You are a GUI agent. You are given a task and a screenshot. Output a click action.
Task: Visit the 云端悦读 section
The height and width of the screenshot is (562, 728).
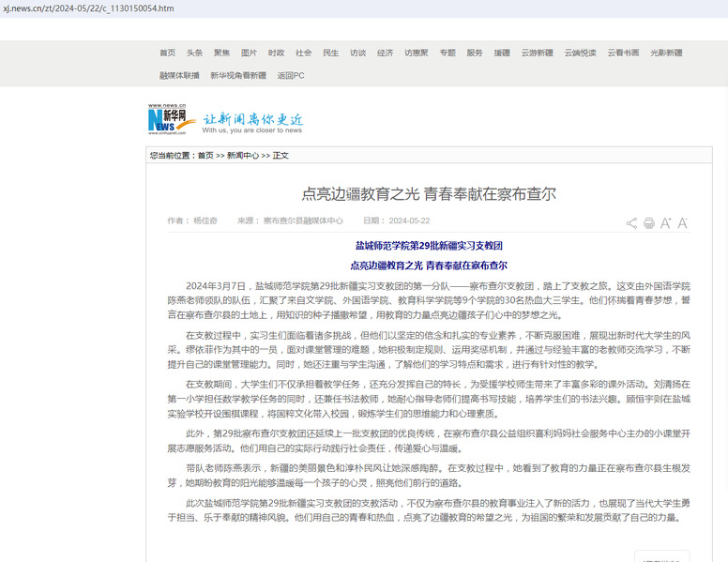[581, 53]
